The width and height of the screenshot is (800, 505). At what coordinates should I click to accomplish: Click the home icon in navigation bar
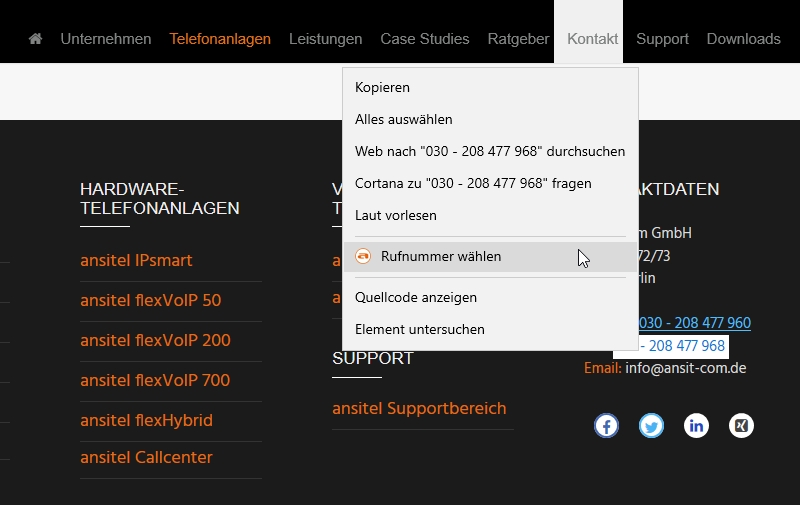[x=35, y=39]
